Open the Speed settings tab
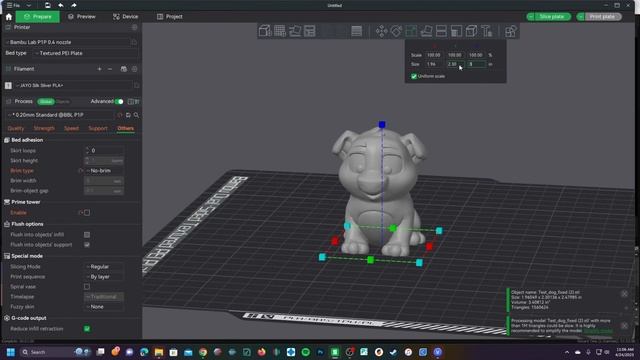 click(x=71, y=128)
